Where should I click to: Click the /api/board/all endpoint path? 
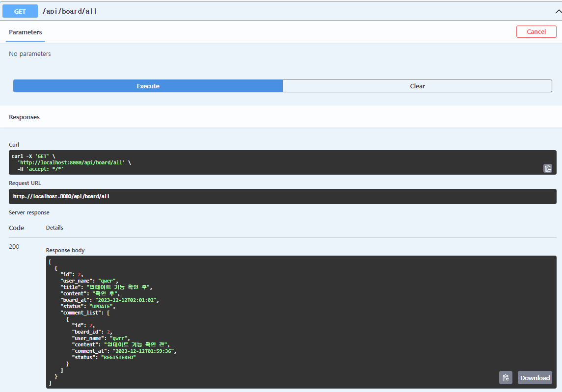70,11
